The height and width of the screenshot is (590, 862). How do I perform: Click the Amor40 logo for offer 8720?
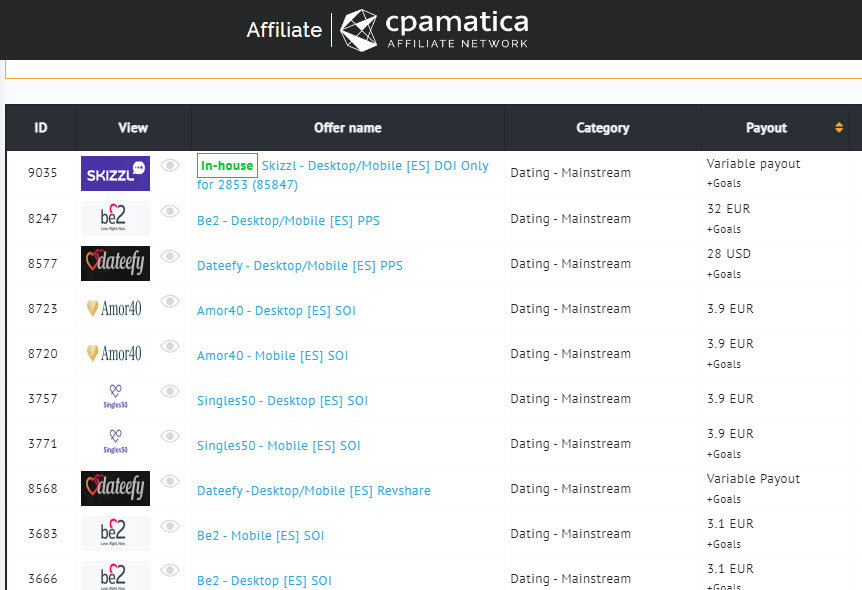(x=115, y=354)
